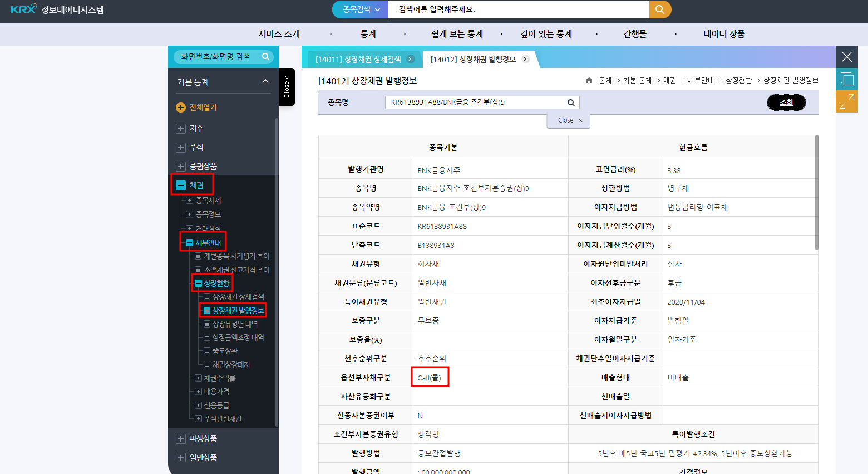Expand the 증권상품 tree node
Viewport: 868px width, 474px height.
pos(180,167)
